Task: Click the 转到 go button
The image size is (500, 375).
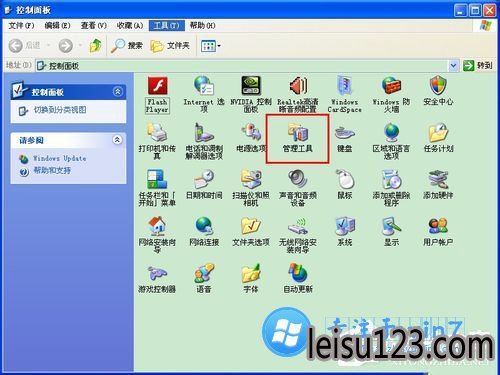Action: [x=478, y=66]
